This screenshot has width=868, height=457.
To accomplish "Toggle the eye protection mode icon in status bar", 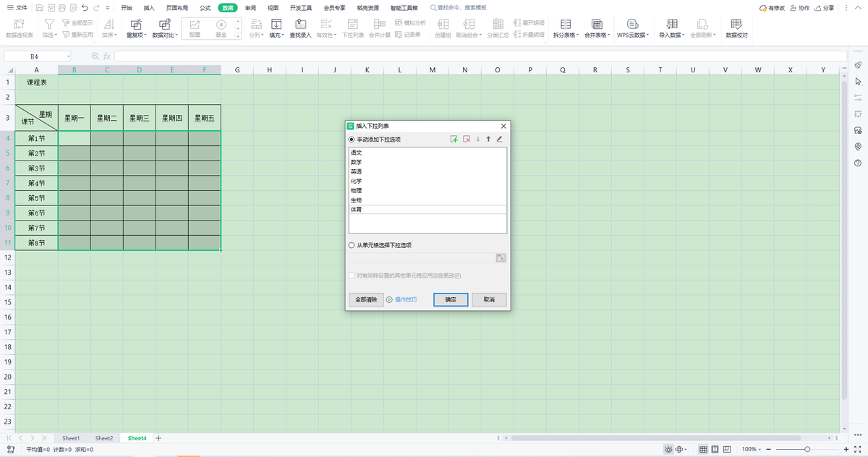I will click(668, 450).
